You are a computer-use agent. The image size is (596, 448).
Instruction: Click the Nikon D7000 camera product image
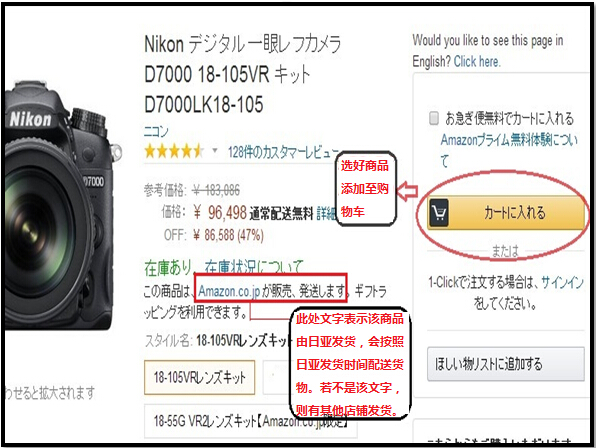(60, 205)
